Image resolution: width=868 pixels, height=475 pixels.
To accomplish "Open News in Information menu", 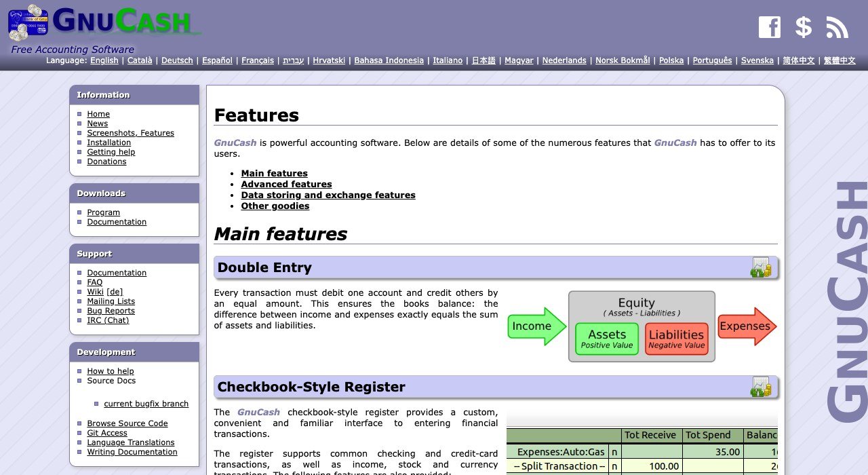I will pyautogui.click(x=97, y=123).
